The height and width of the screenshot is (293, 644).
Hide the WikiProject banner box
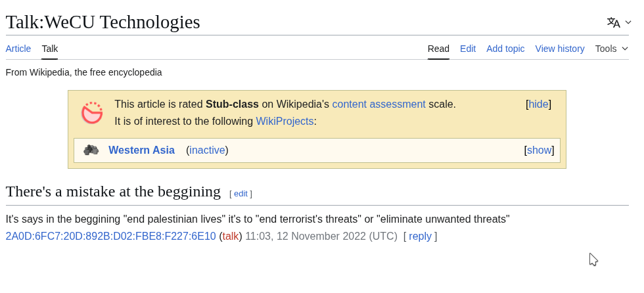(538, 104)
